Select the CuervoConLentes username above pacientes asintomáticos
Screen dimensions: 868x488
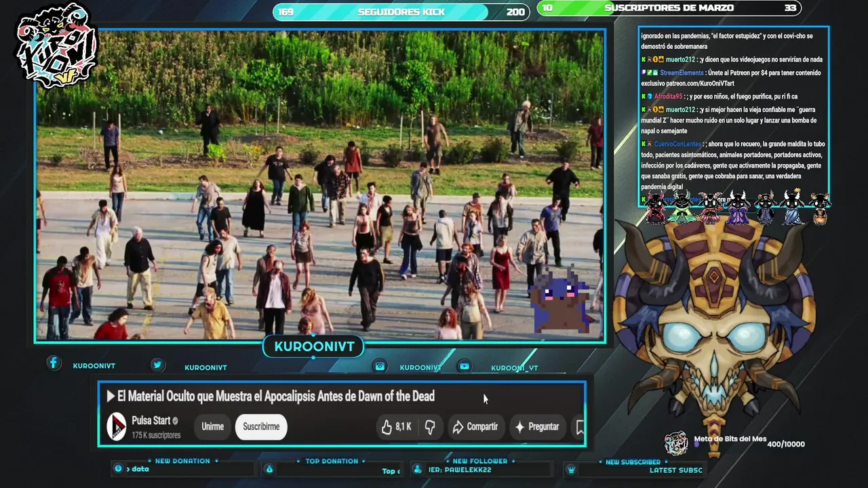677,144
